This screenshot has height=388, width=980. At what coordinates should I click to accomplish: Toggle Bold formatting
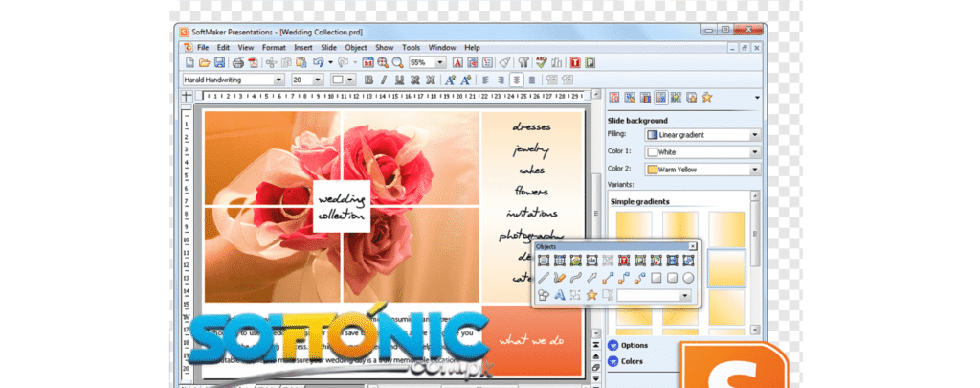click(x=368, y=80)
